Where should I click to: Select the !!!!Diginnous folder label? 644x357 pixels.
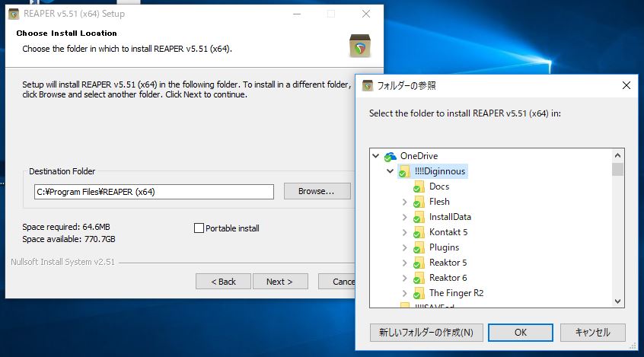point(440,171)
